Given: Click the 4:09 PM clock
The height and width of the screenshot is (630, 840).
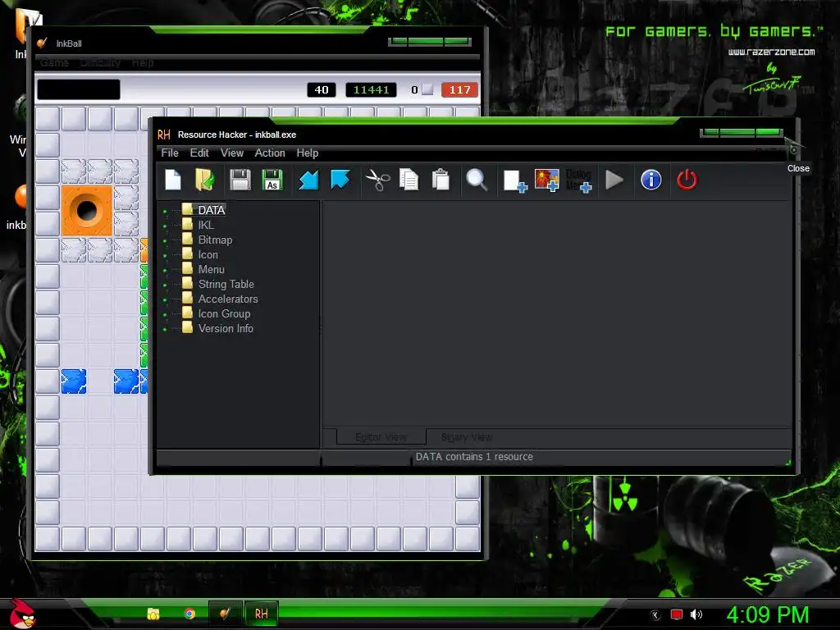Looking at the screenshot, I should [767, 614].
